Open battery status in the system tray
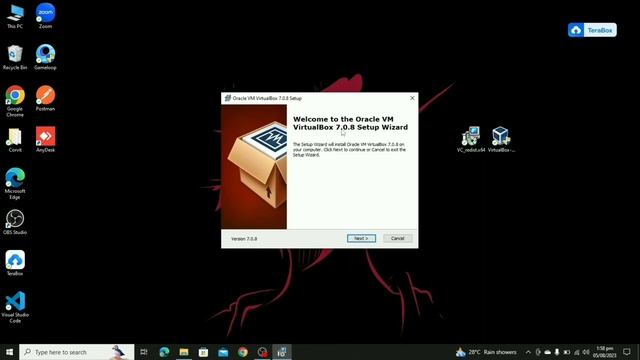640x360 pixels. pos(567,352)
